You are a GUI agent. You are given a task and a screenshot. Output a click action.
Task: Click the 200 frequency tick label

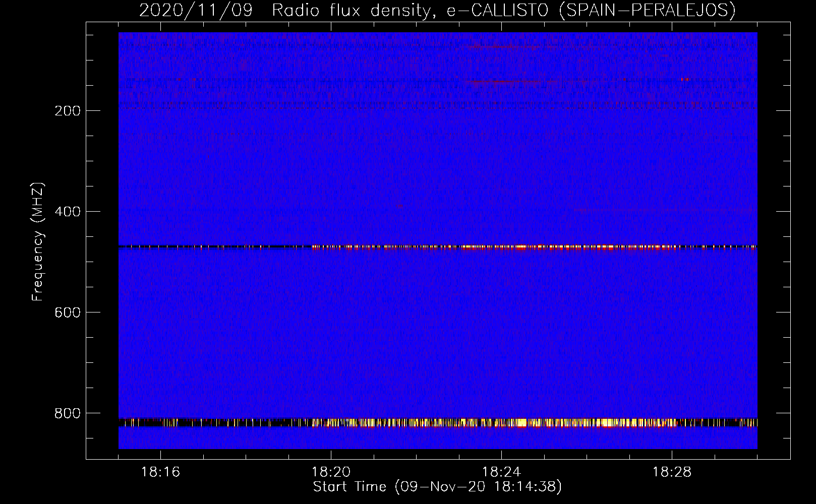(x=67, y=111)
